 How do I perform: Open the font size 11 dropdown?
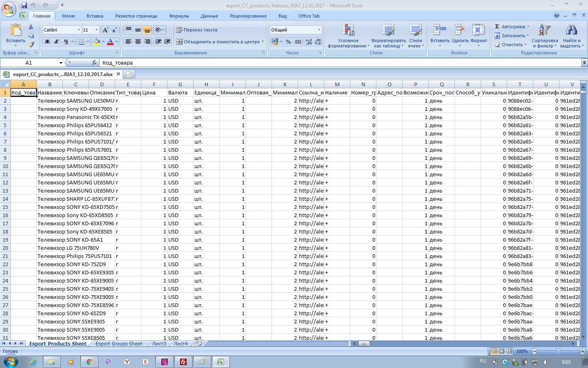97,30
